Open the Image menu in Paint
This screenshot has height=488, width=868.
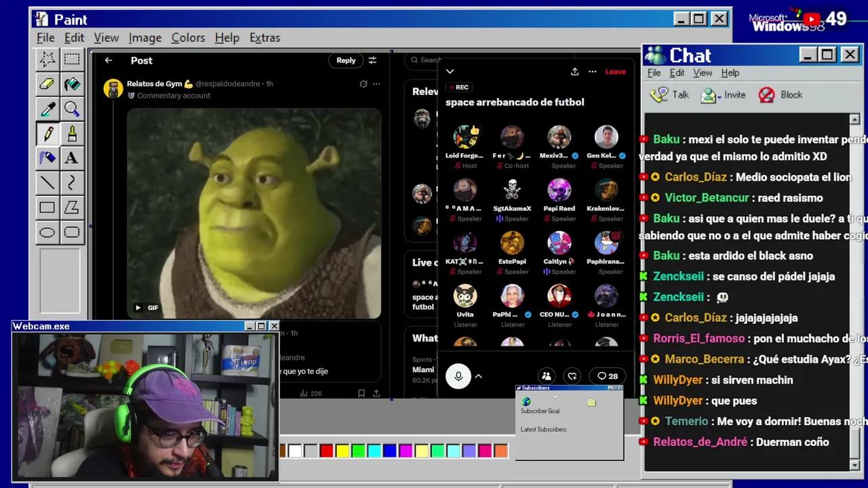[x=145, y=37]
